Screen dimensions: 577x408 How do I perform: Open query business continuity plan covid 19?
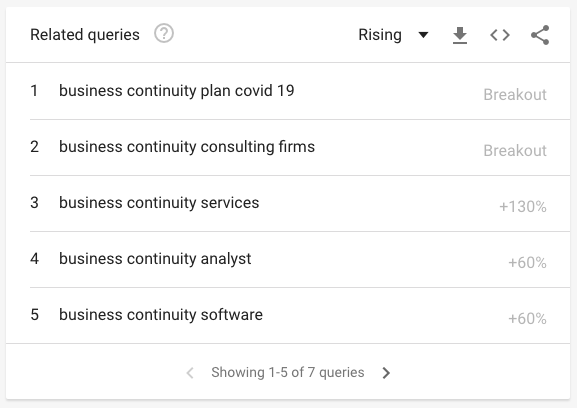[x=177, y=91]
